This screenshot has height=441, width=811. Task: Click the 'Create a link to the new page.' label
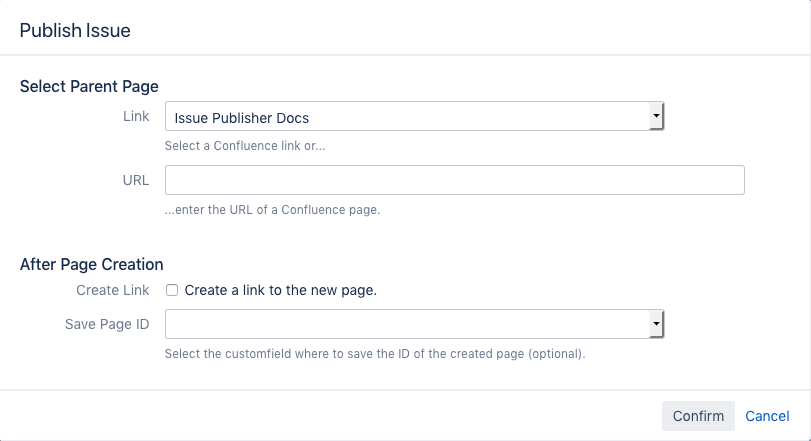tap(280, 290)
